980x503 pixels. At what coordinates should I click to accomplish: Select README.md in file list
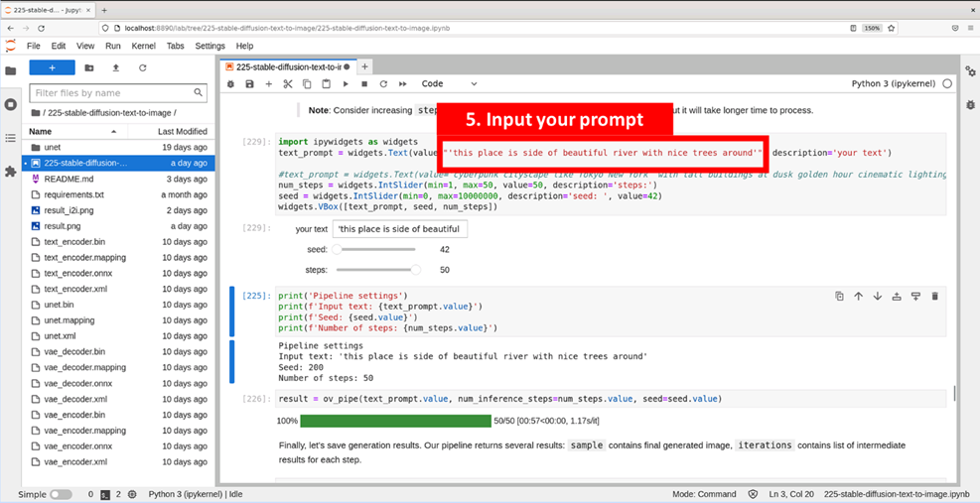coord(119,179)
